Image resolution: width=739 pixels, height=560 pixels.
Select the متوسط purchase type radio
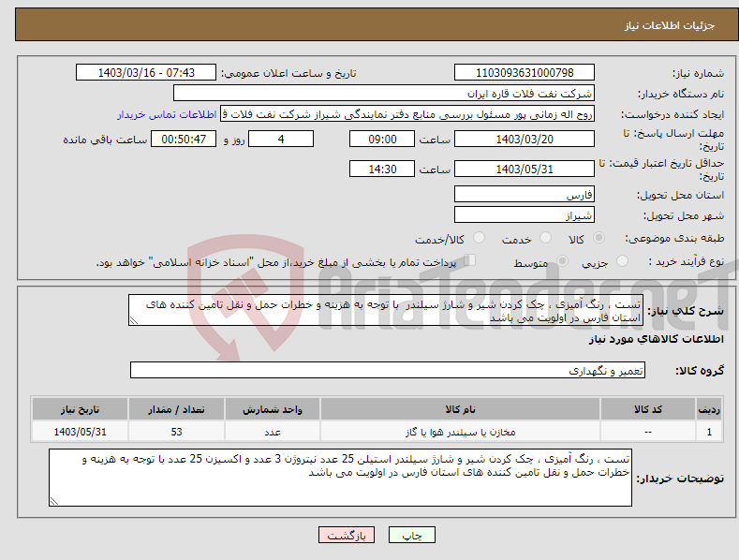(x=562, y=260)
